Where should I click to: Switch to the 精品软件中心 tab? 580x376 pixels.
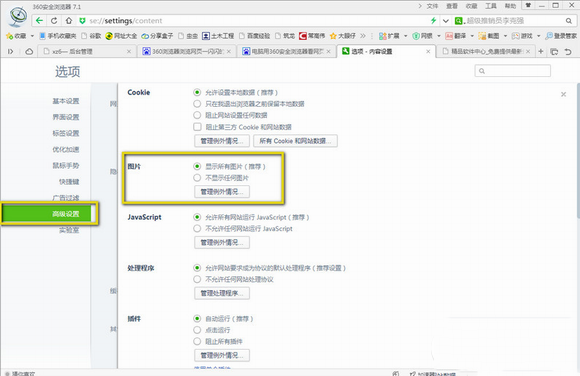pos(487,51)
